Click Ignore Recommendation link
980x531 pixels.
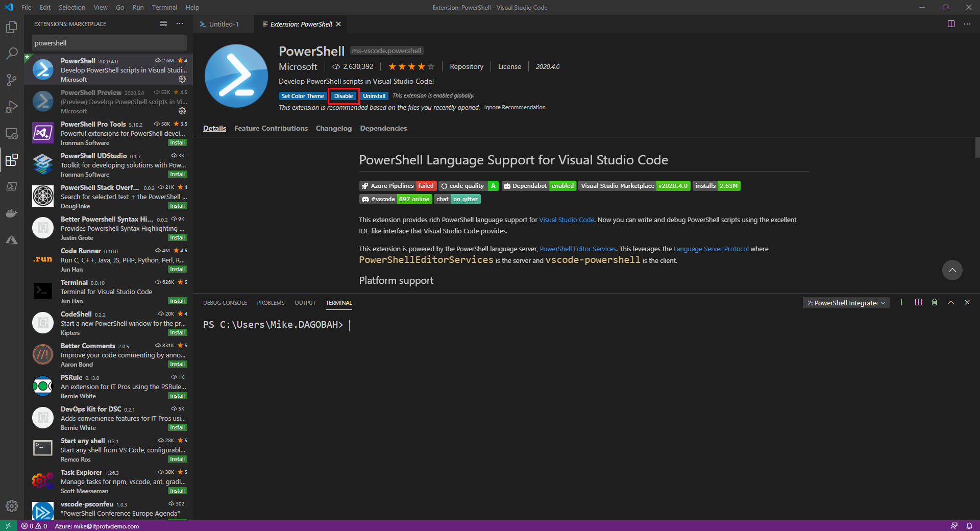515,107
